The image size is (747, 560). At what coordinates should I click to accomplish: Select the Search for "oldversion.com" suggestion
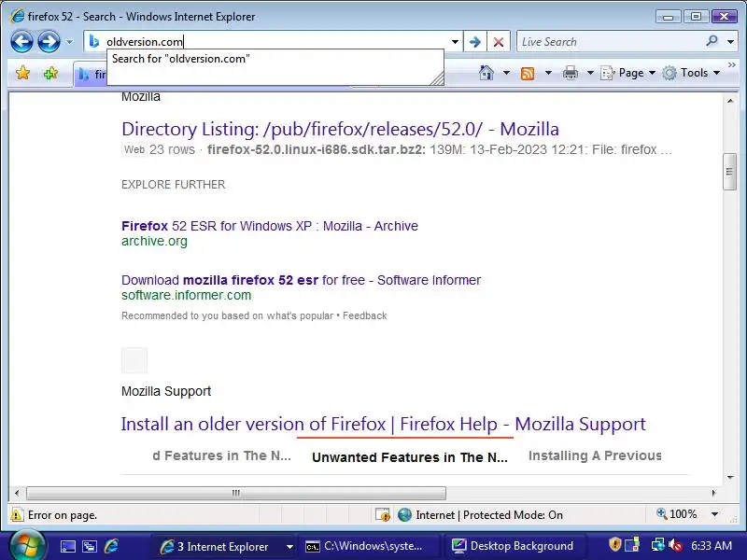tap(275, 59)
